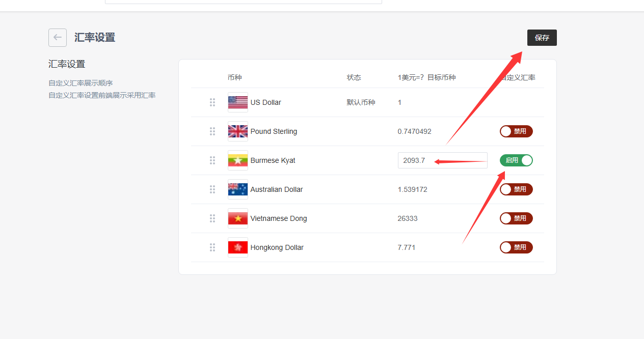This screenshot has height=339, width=644.
Task: Click the Myanmar flag icon
Action: coord(238,160)
